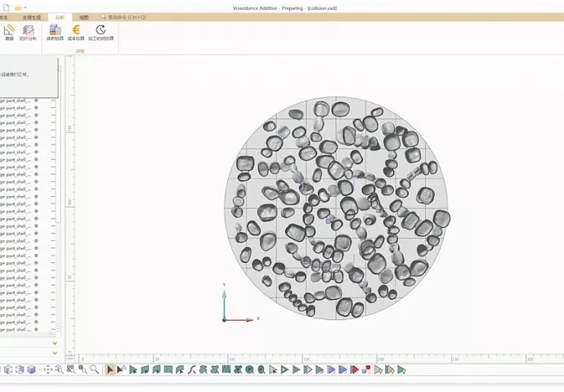Select the Measure tool in the ribbon

click(x=9, y=32)
